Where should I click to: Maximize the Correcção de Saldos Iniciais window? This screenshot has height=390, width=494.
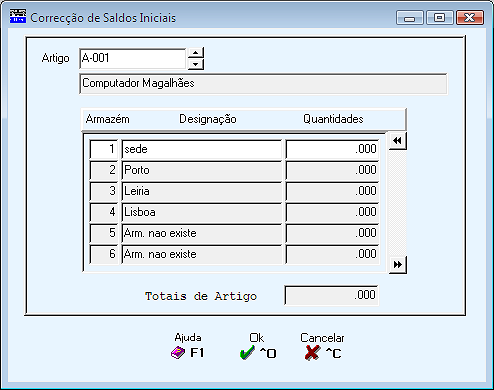tap(440, 18)
